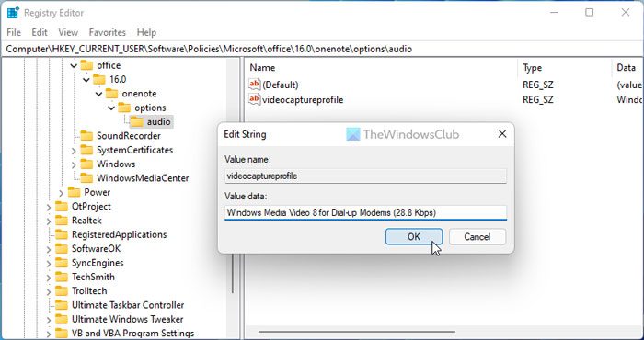Click the audio folder icon
This screenshot has width=644, height=340.
coord(137,121)
